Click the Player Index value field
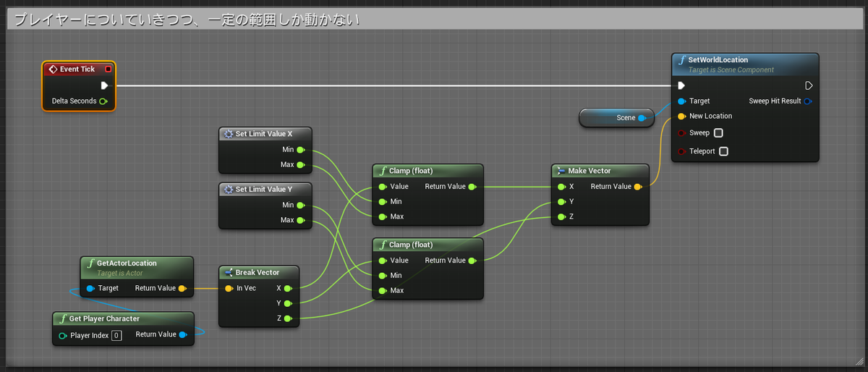 (x=116, y=335)
